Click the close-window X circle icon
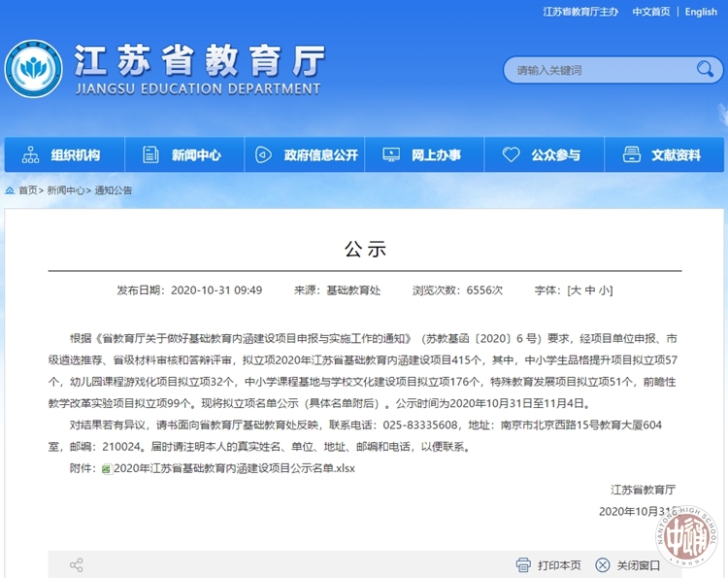Viewport: 728px width, 578px height. (x=602, y=564)
